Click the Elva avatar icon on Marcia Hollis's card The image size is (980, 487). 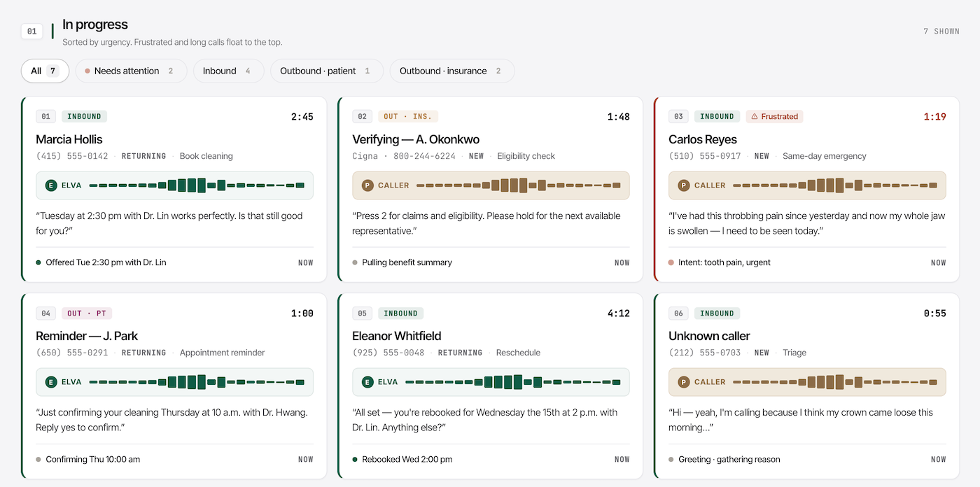pyautogui.click(x=51, y=185)
